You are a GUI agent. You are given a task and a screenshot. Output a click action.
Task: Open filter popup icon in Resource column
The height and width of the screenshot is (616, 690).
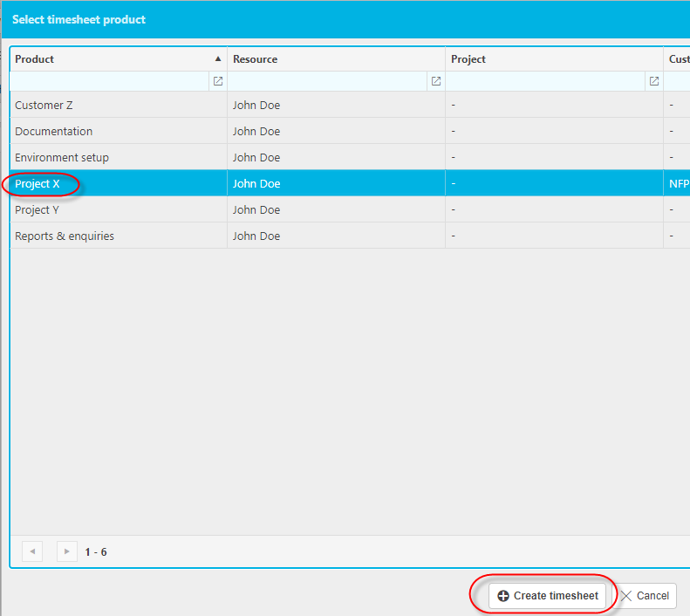coord(435,81)
